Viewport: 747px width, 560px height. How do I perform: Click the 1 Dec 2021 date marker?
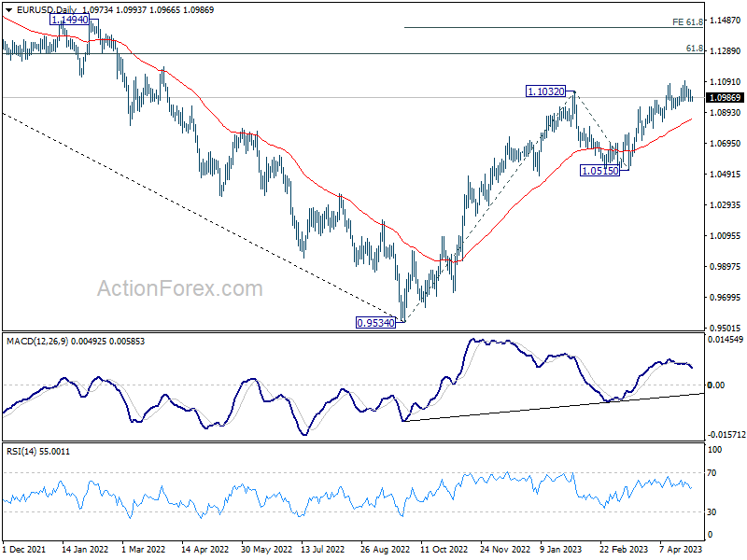coord(24,549)
